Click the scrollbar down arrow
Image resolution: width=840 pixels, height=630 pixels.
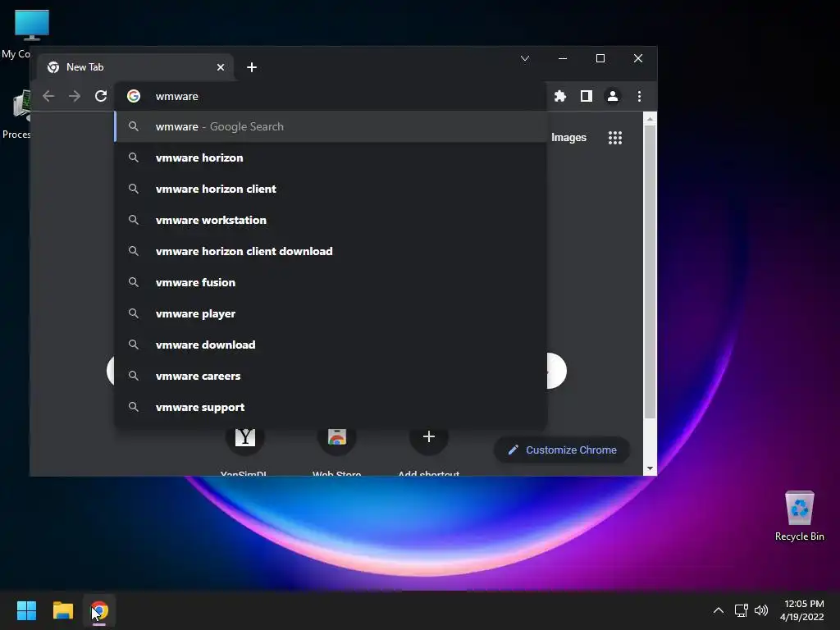[650, 468]
